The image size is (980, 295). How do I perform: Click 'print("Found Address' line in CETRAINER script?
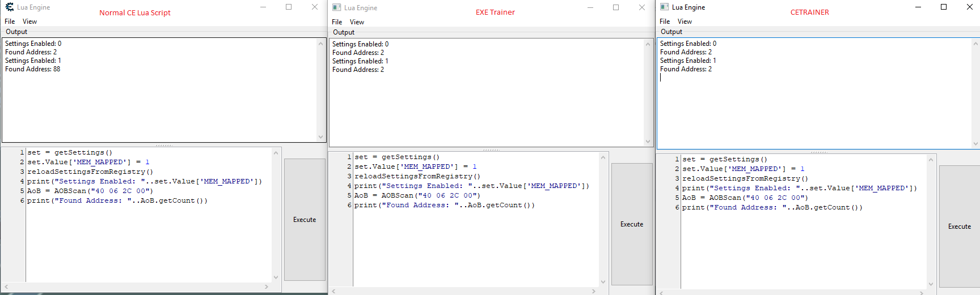point(772,208)
